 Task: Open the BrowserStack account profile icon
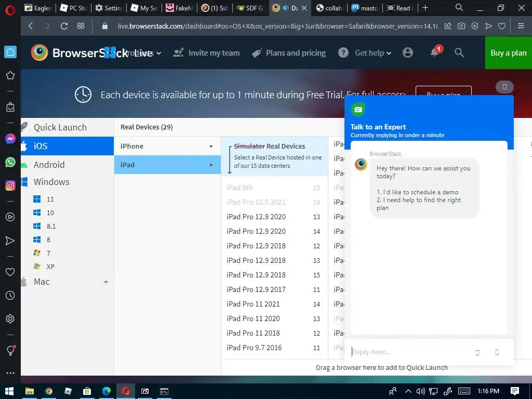[407, 52]
